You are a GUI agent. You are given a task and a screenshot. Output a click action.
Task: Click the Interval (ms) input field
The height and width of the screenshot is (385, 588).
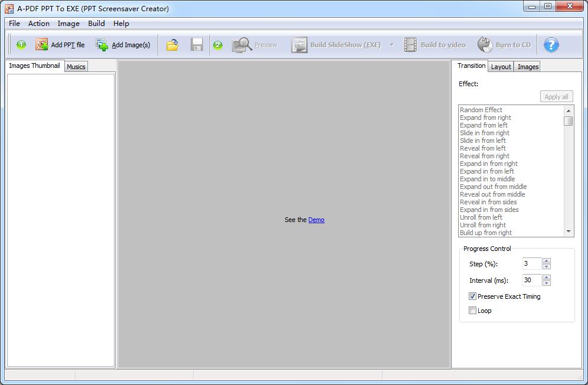532,280
